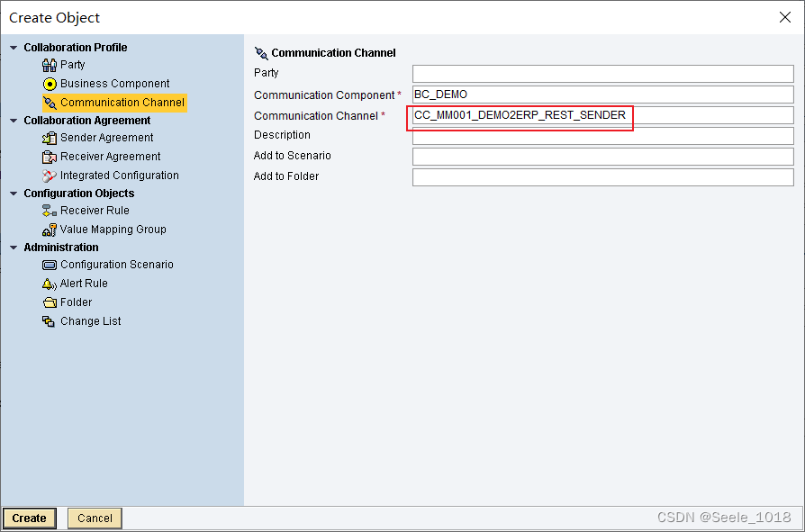
Task: Click the 'Communication Component' field label
Action: point(324,95)
